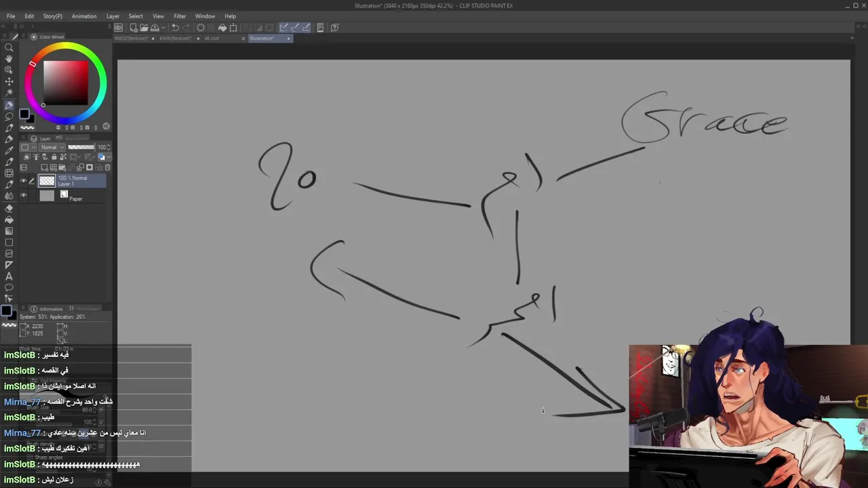Click the layer opacity slider
Viewport: 868px width, 488px height.
point(81,147)
